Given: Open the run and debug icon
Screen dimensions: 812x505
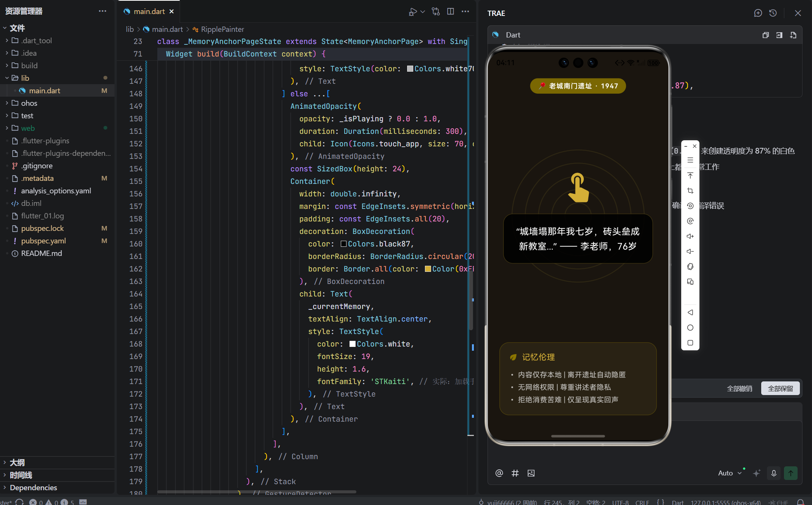Looking at the screenshot, I should pos(413,12).
